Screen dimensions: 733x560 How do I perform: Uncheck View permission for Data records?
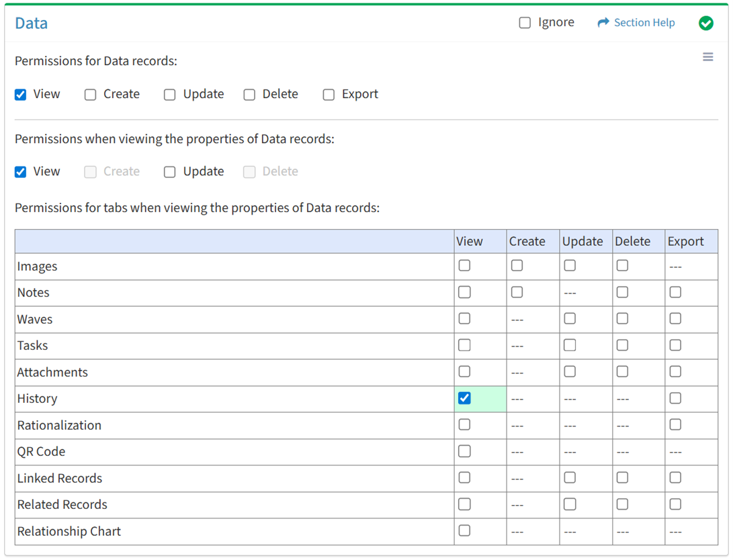point(21,95)
